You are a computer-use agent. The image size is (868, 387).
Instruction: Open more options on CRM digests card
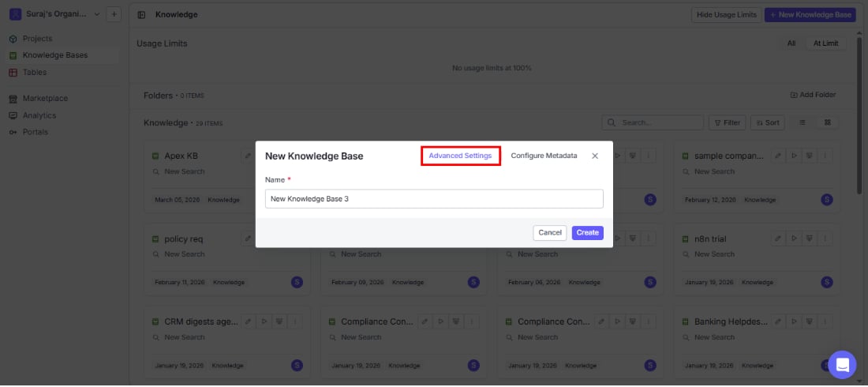point(295,321)
